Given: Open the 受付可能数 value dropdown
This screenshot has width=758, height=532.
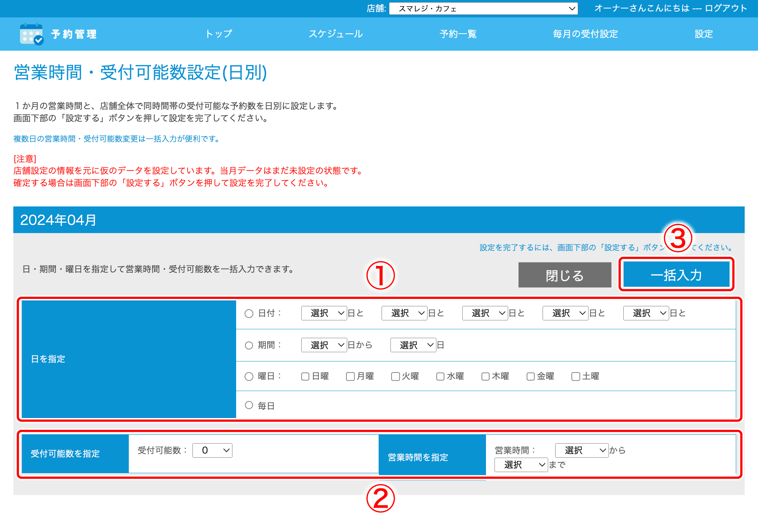Looking at the screenshot, I should 212,450.
